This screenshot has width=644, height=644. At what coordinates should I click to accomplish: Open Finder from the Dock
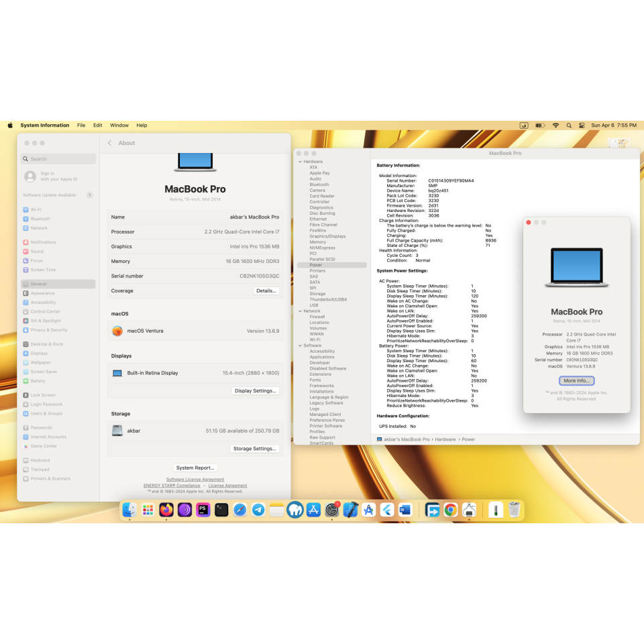point(129,510)
